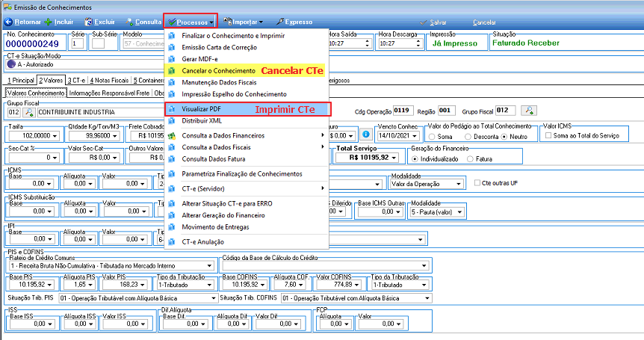The width and height of the screenshot is (644, 340).
Task: Open the Total Serviço value dropdown
Action: (394, 158)
